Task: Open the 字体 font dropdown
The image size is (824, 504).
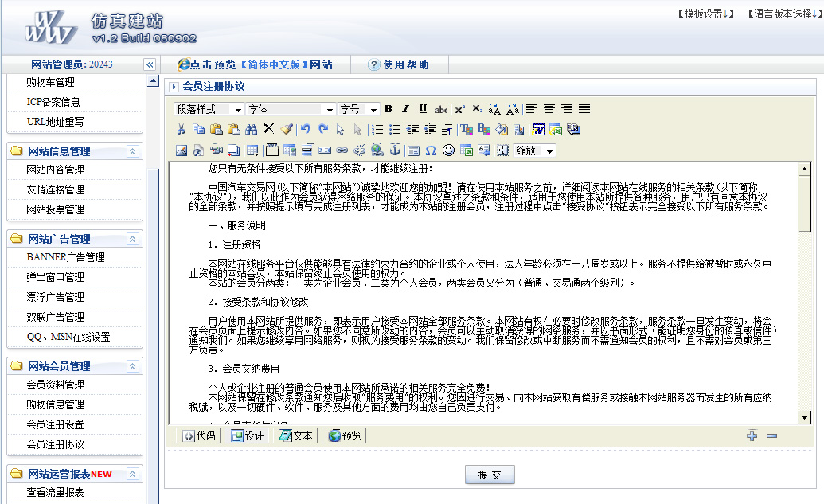Action: [290, 109]
